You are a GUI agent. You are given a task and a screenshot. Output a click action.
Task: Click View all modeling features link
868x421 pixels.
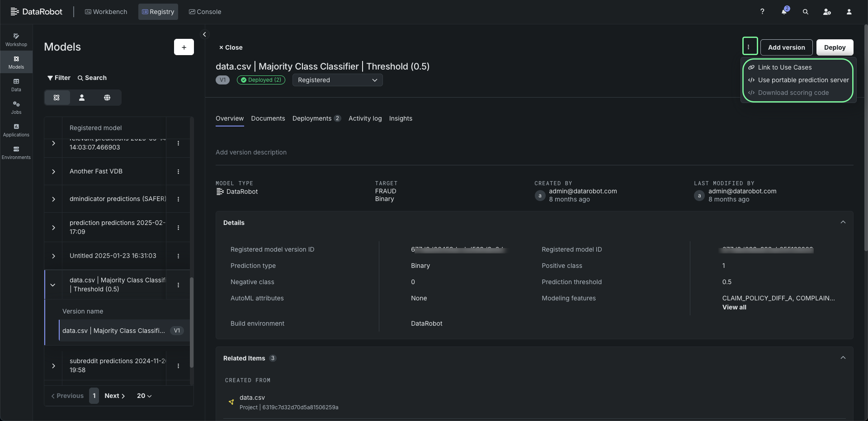[734, 307]
